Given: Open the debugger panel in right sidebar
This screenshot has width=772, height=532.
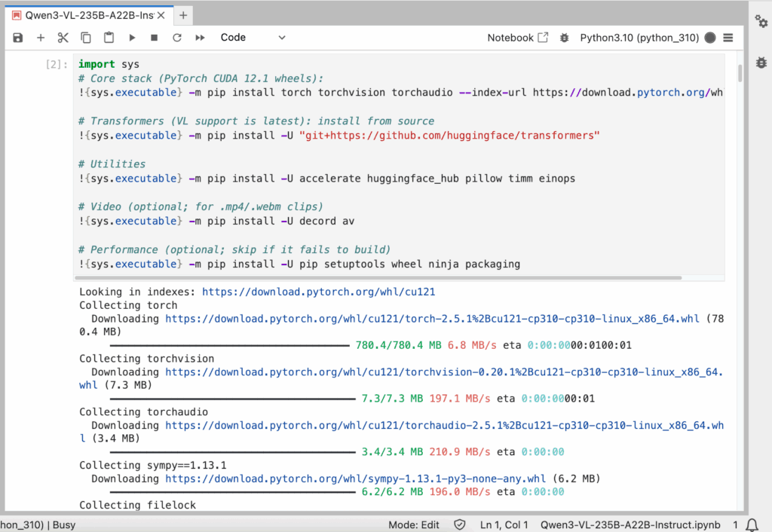Looking at the screenshot, I should point(761,62).
